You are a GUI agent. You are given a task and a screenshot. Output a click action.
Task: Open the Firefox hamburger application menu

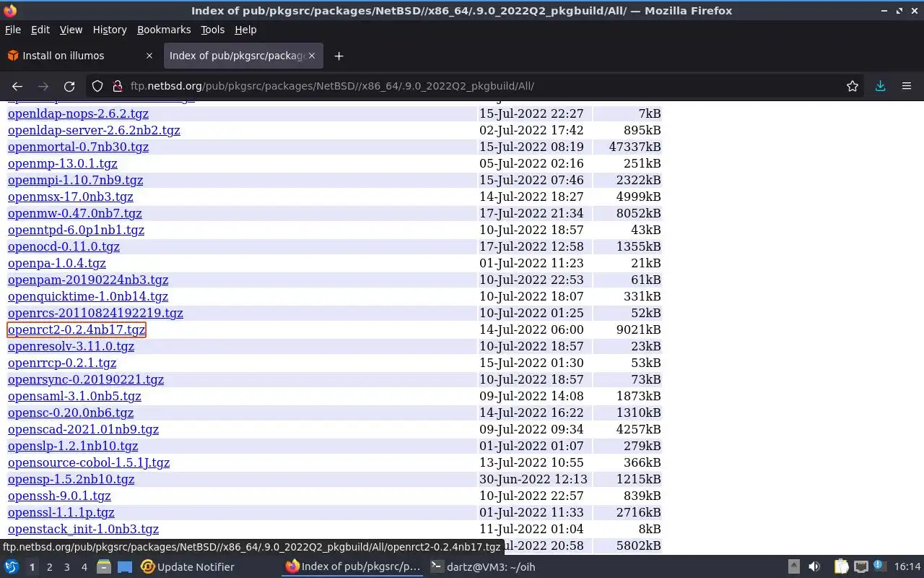(x=907, y=86)
